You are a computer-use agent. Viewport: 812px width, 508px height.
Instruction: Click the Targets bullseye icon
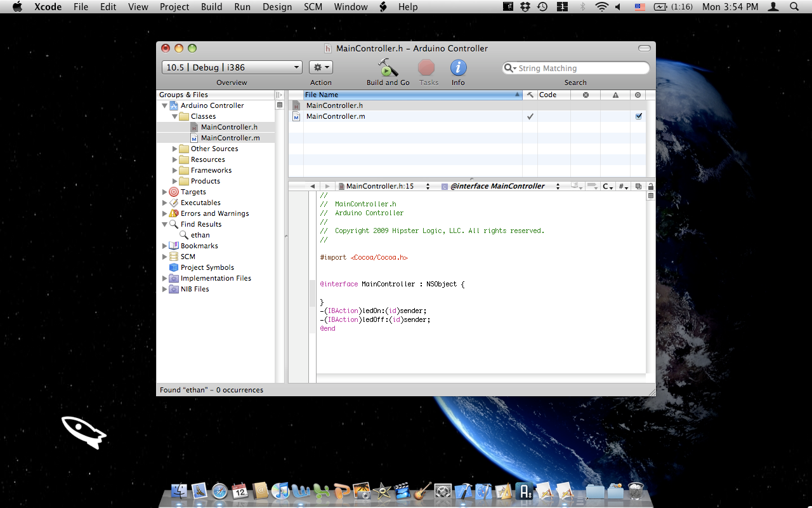tap(174, 192)
